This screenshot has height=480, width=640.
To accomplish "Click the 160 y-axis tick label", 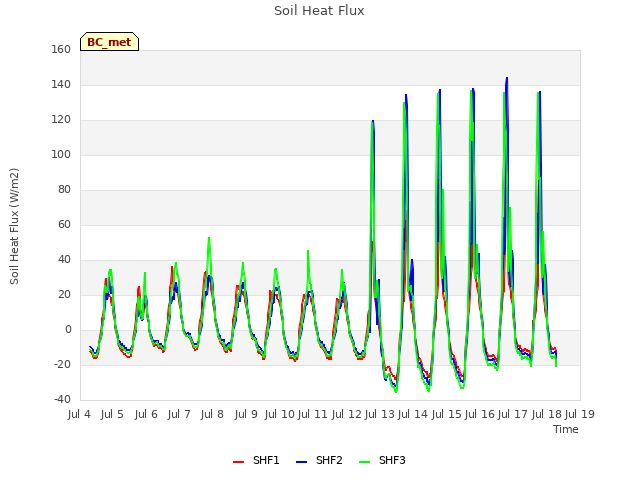I will point(61,50).
